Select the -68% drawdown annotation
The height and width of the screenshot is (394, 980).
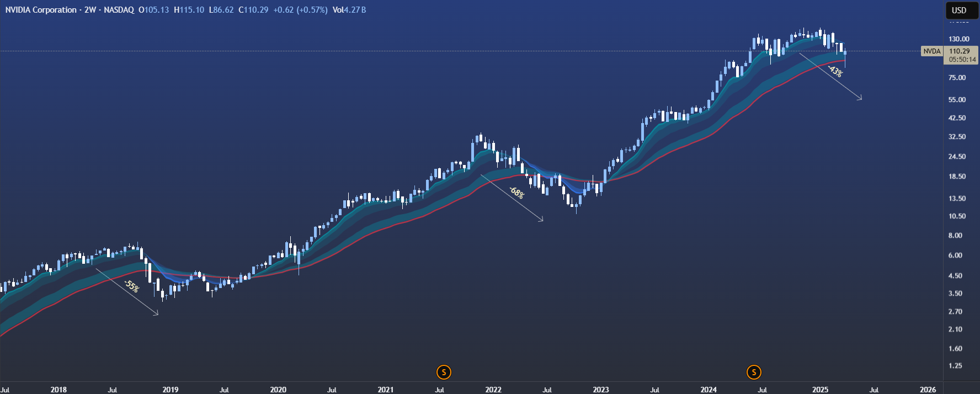pos(516,193)
